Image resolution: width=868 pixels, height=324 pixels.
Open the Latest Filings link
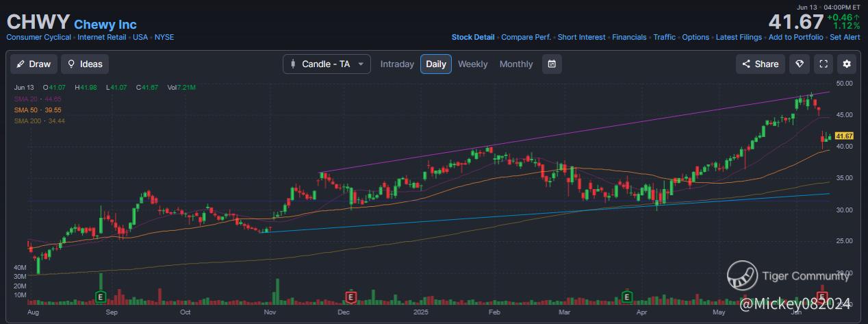pos(739,37)
